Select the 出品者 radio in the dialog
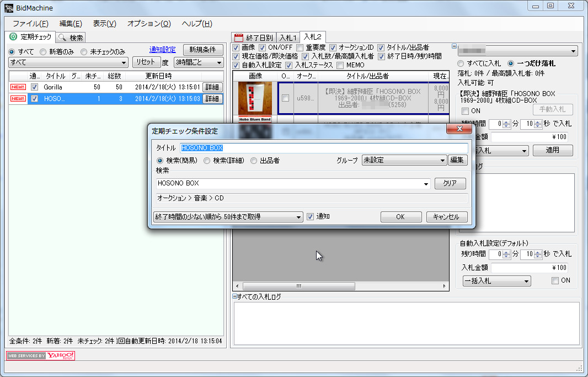Viewport: 588px width, 377px height. coord(254,161)
